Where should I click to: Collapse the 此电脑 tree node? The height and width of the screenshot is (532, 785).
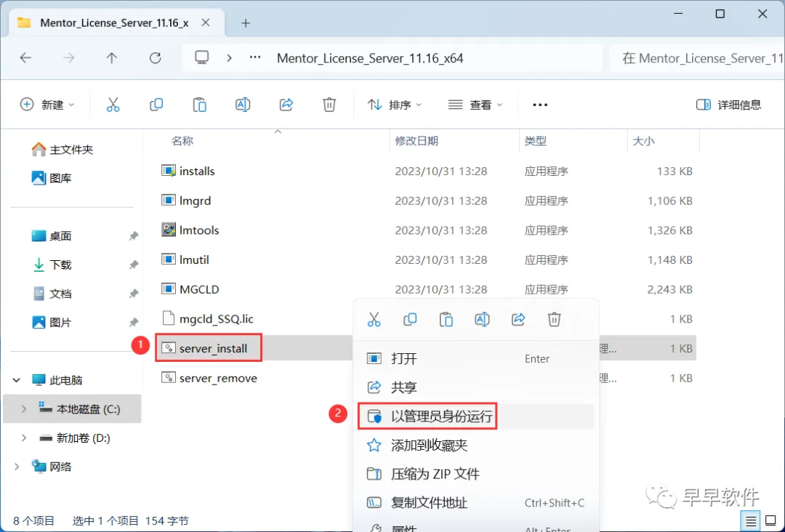coord(17,380)
